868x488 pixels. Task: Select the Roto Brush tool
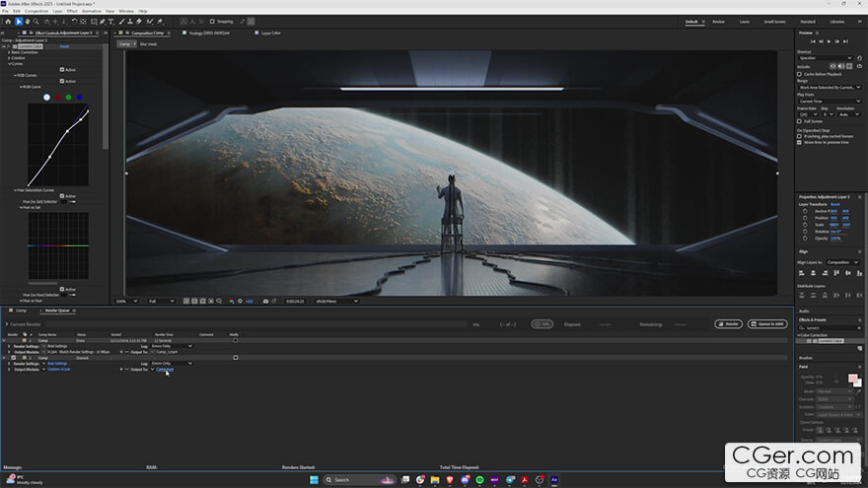[x=150, y=22]
